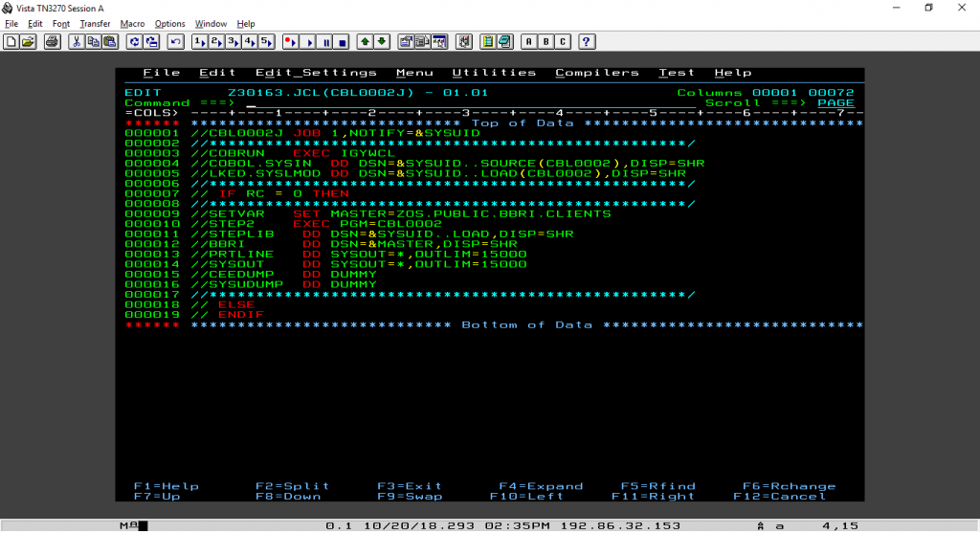The height and width of the screenshot is (534, 980).
Task: Run macro 3 toolbar button
Action: (234, 42)
